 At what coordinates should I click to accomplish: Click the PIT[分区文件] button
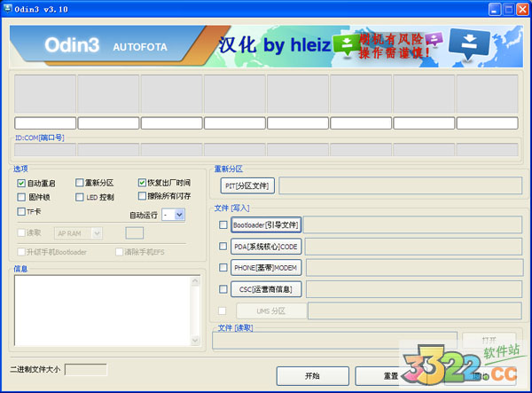(x=247, y=185)
